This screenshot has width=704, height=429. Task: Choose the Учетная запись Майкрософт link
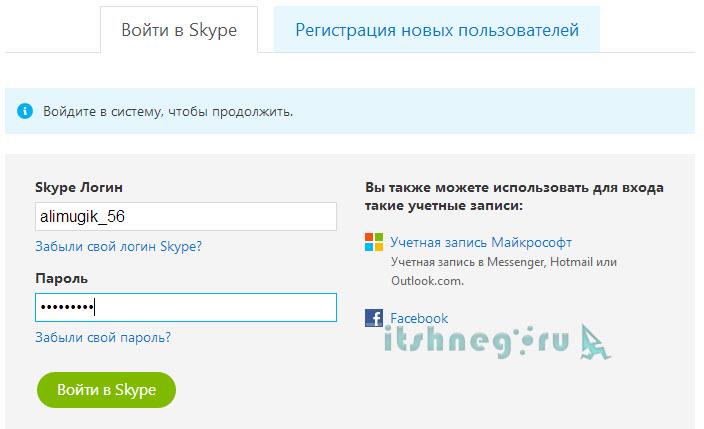481,242
